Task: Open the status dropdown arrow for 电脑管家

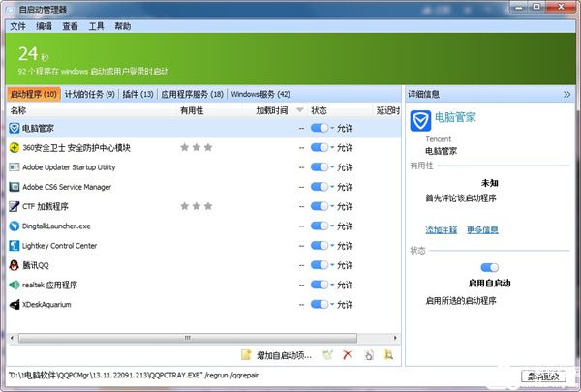Action: [x=332, y=128]
